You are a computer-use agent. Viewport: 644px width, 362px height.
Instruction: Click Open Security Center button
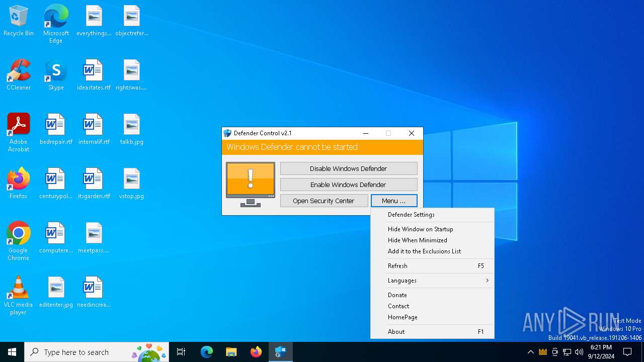[324, 201]
